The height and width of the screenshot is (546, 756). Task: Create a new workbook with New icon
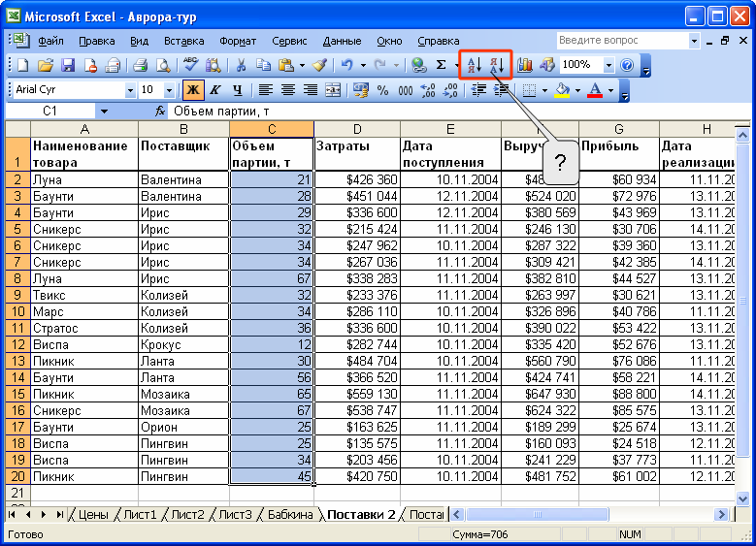point(22,65)
